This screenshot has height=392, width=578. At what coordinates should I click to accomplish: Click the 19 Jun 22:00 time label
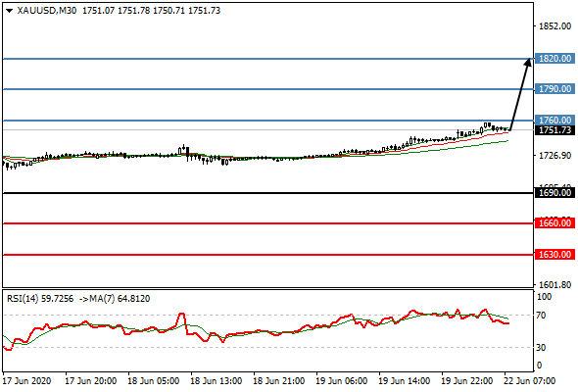tap(466, 380)
